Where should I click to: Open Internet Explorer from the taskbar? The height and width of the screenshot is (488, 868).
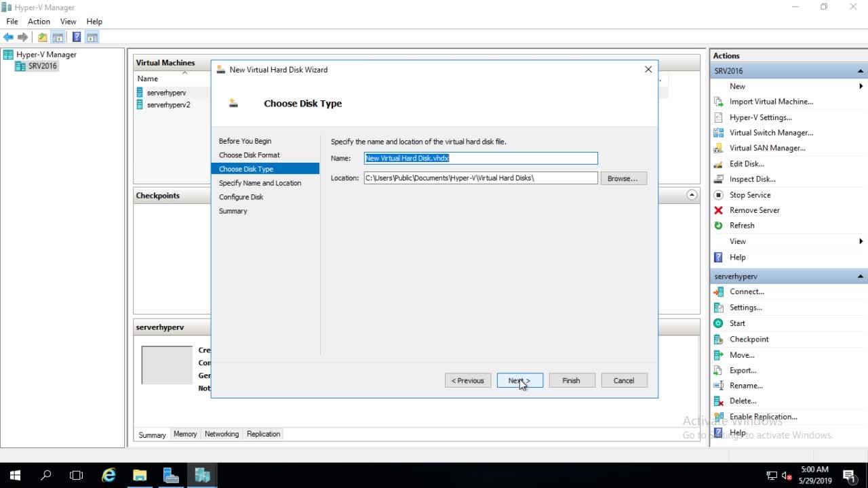tap(108, 475)
